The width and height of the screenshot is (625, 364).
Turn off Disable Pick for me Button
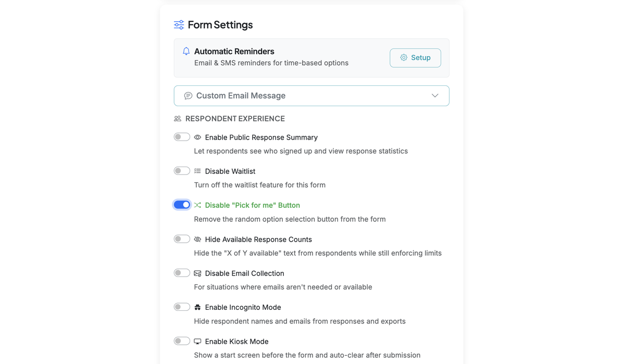[182, 204]
